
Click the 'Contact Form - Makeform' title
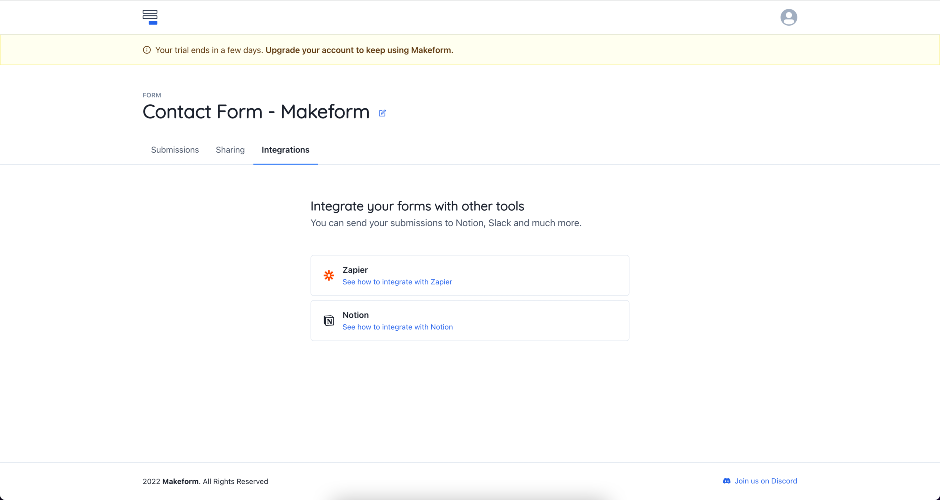click(x=256, y=112)
